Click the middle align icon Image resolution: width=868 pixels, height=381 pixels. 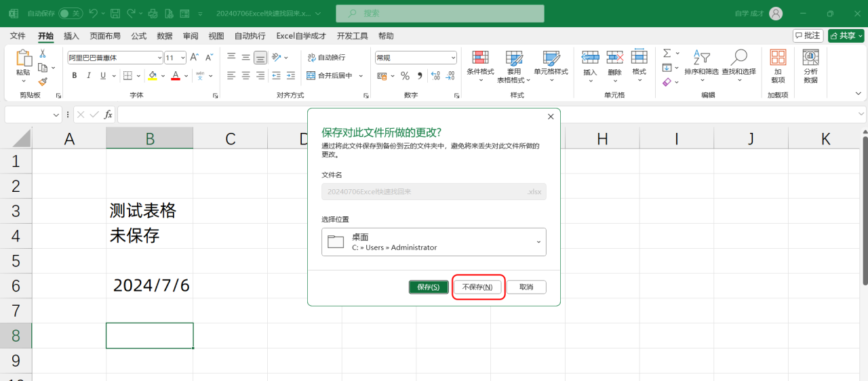[x=245, y=58]
